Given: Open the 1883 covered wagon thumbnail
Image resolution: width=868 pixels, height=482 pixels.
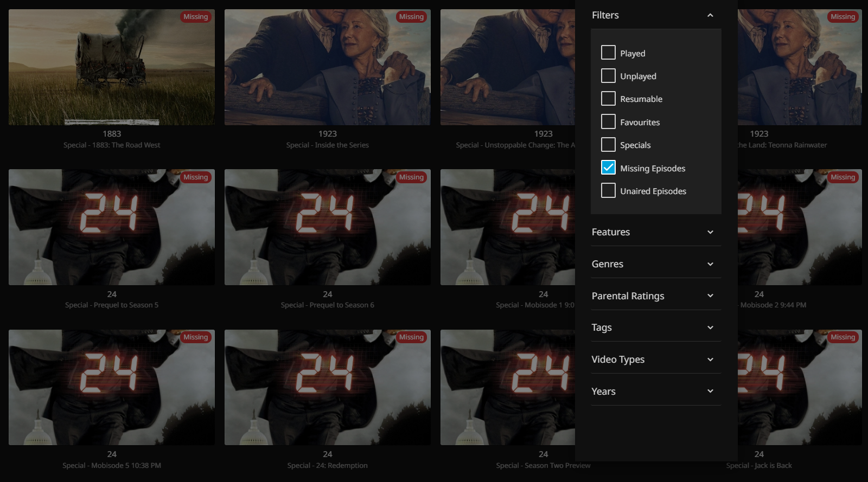Looking at the screenshot, I should click(111, 67).
